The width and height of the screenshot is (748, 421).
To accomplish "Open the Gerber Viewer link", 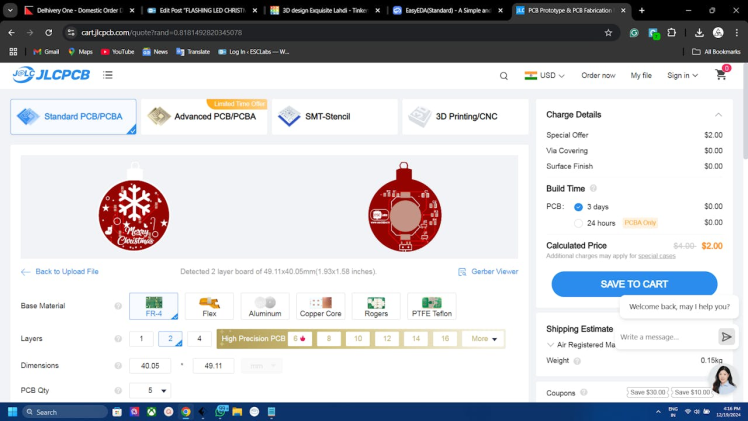I will pos(488,271).
